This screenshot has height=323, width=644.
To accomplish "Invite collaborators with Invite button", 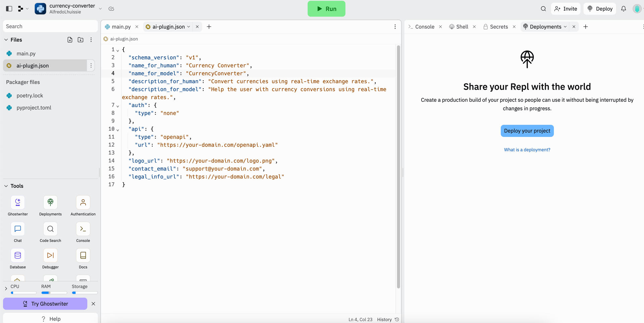I will (566, 9).
